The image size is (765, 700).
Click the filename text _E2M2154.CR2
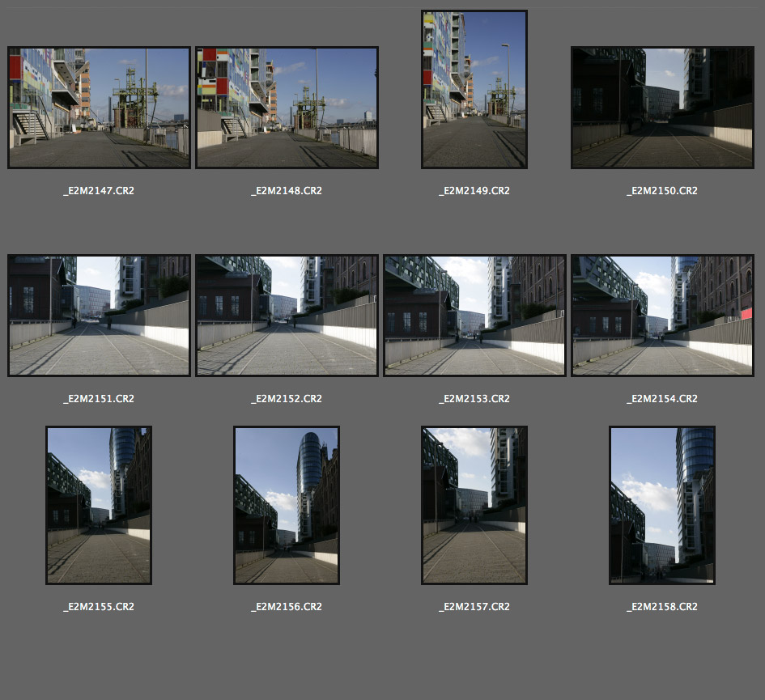pyautogui.click(x=662, y=399)
